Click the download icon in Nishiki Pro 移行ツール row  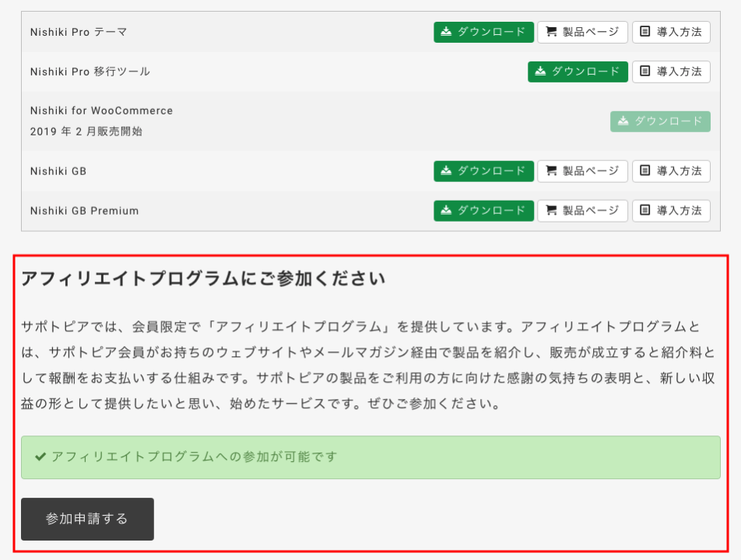click(540, 72)
